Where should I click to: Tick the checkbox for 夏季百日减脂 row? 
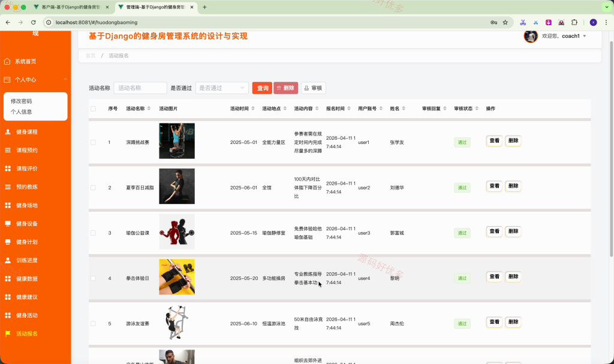click(x=93, y=188)
